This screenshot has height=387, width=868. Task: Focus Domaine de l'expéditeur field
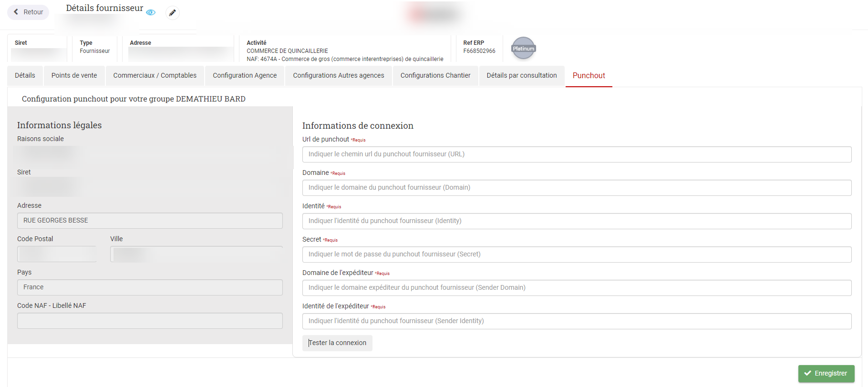pos(577,288)
